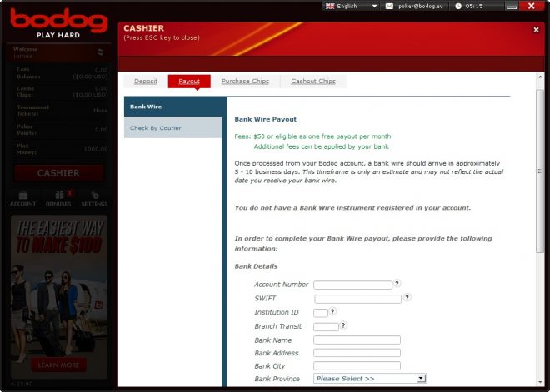Select the Payout tab
The image size is (550, 392).
click(189, 82)
